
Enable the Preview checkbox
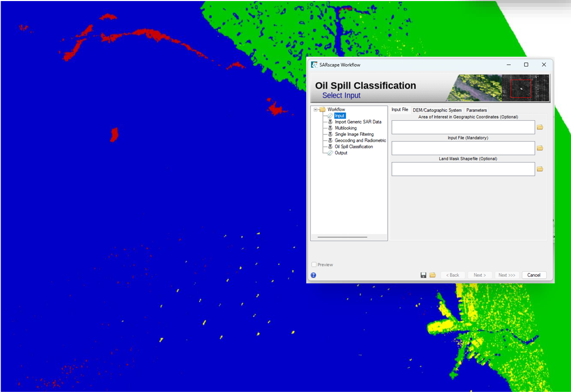click(x=314, y=264)
